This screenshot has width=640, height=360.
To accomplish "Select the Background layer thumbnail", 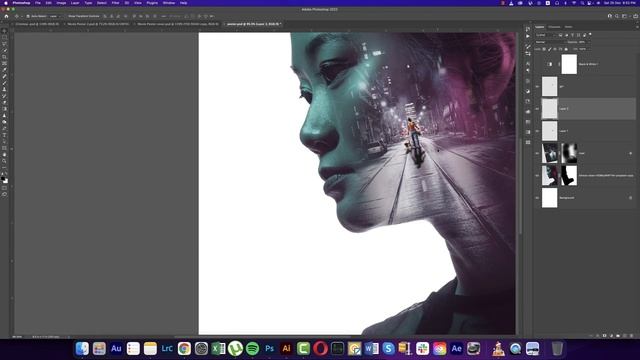I will [x=549, y=198].
